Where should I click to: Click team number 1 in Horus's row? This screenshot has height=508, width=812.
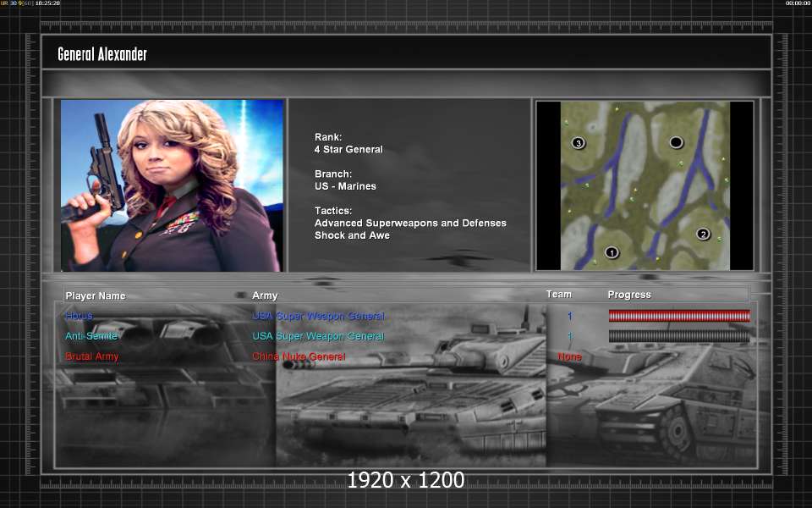coord(569,316)
